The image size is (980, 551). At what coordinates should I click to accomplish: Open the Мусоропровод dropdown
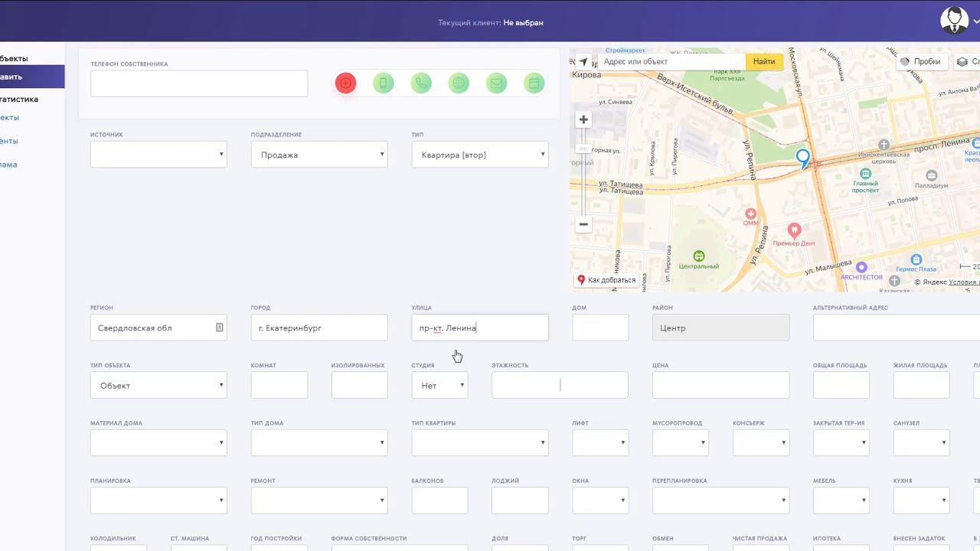681,442
